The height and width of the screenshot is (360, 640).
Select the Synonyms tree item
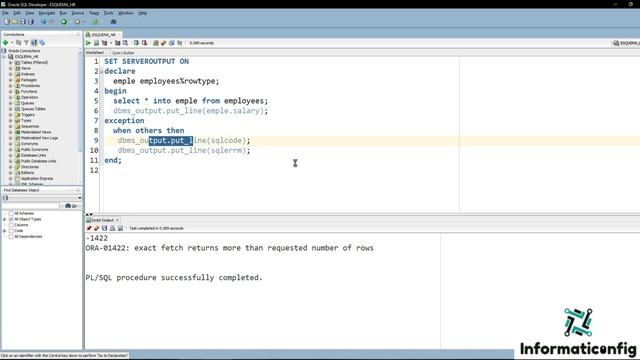click(x=29, y=144)
